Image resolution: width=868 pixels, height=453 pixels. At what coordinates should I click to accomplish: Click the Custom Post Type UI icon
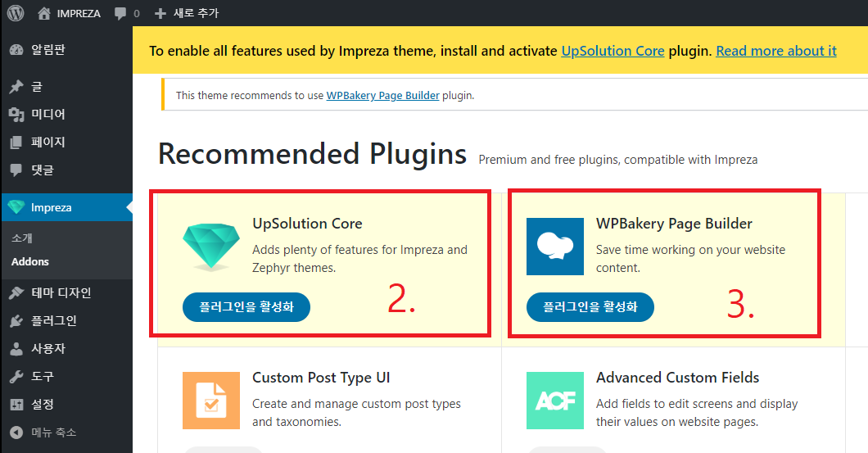(x=210, y=401)
